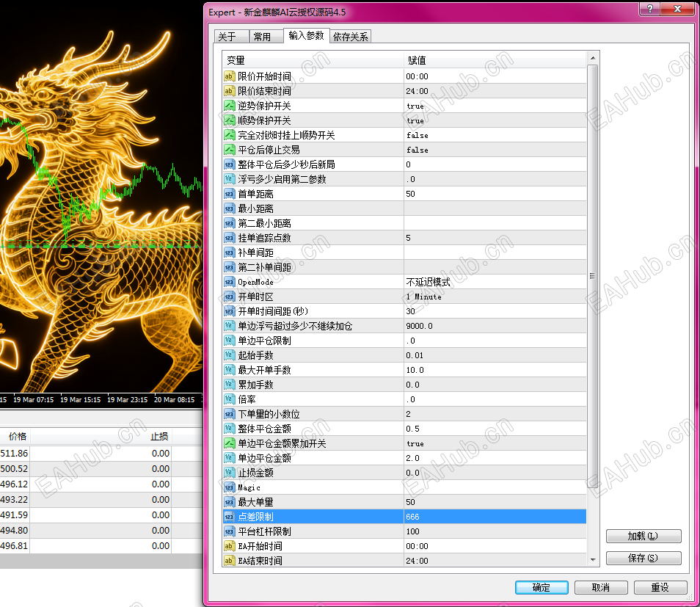Image resolution: width=700 pixels, height=607 pixels.
Task: Click the icon beside 限价开始时间
Action: pyautogui.click(x=229, y=76)
